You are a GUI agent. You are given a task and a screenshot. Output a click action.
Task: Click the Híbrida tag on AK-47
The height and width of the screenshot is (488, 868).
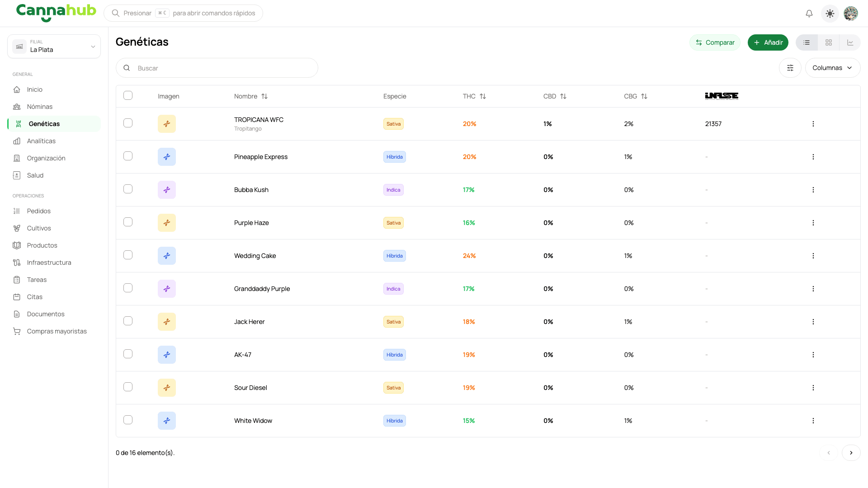(394, 355)
